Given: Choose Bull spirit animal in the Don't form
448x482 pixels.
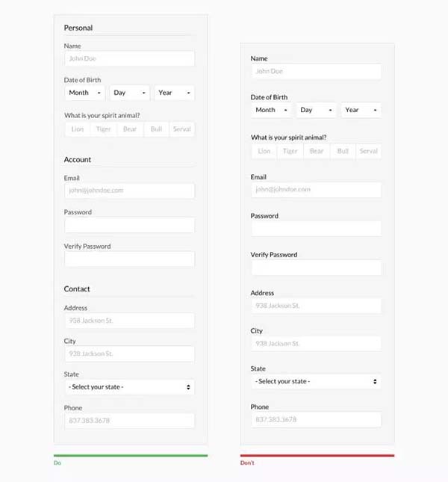Looking at the screenshot, I should point(343,151).
